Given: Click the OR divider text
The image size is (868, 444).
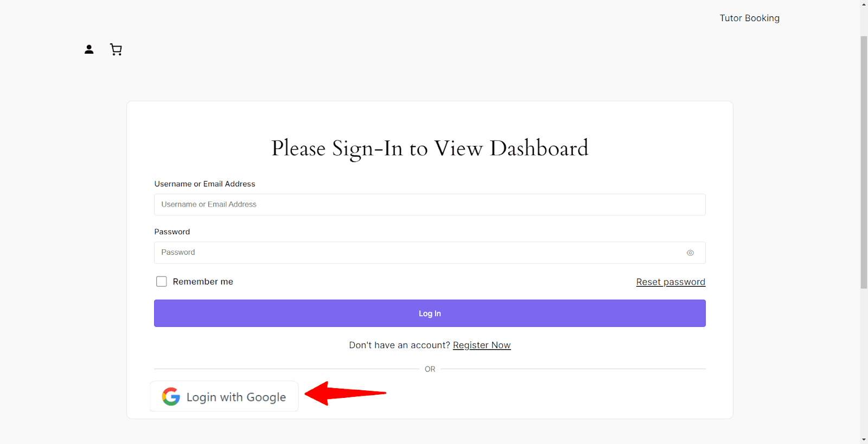Looking at the screenshot, I should point(430,369).
